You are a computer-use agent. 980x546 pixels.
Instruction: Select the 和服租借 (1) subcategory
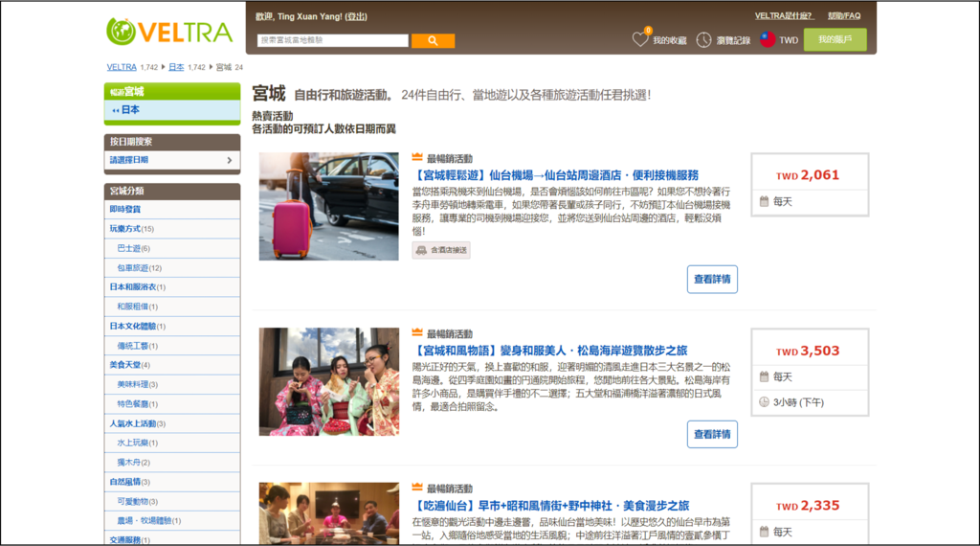172,307
